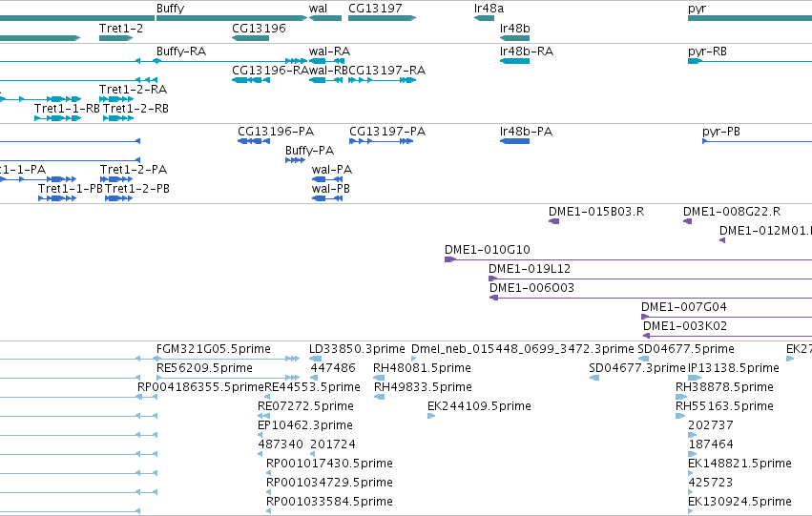Click the Tret1-1-PB protein label
This screenshot has width=812, height=516.
(71, 189)
